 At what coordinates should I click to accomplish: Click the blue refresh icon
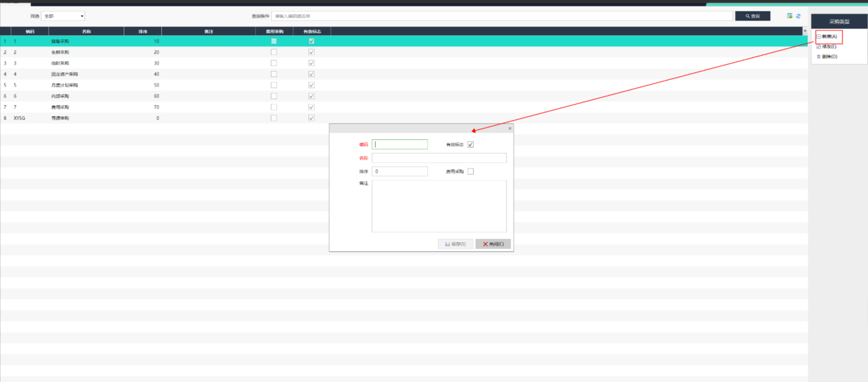798,16
